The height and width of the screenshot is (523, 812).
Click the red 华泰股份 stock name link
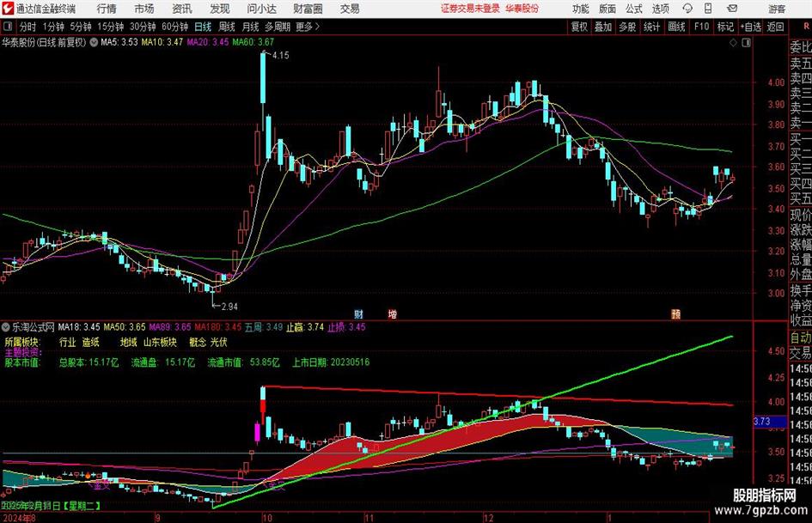coord(522,9)
